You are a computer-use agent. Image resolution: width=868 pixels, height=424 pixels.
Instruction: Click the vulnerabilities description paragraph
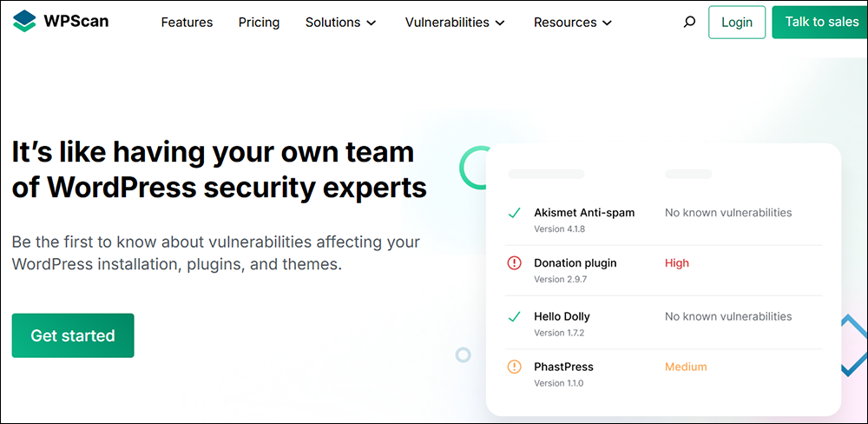click(216, 254)
